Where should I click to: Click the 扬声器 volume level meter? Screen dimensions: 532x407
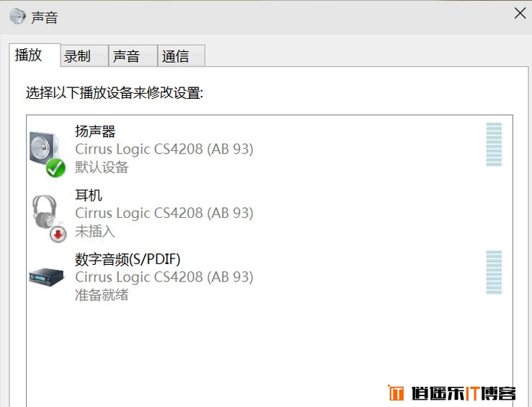click(x=494, y=144)
